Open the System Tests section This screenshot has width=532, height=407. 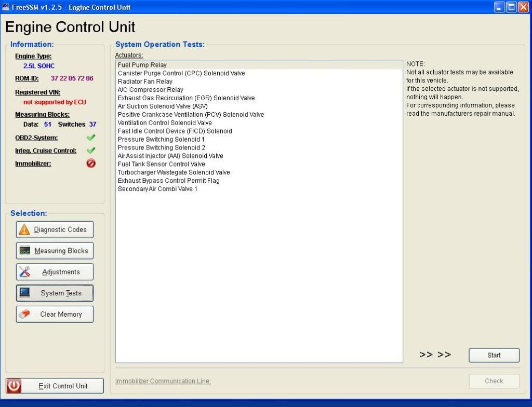(x=55, y=293)
